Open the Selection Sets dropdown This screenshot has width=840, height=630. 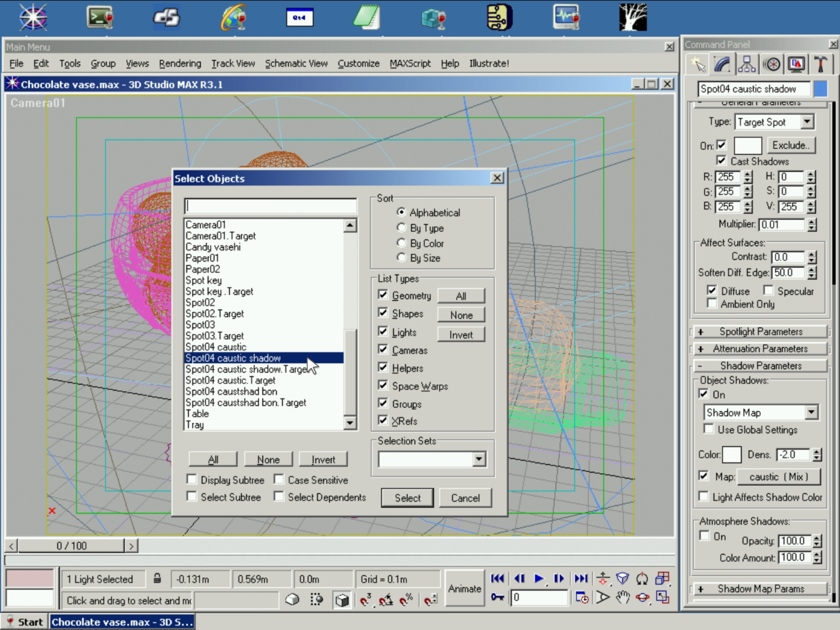click(478, 459)
